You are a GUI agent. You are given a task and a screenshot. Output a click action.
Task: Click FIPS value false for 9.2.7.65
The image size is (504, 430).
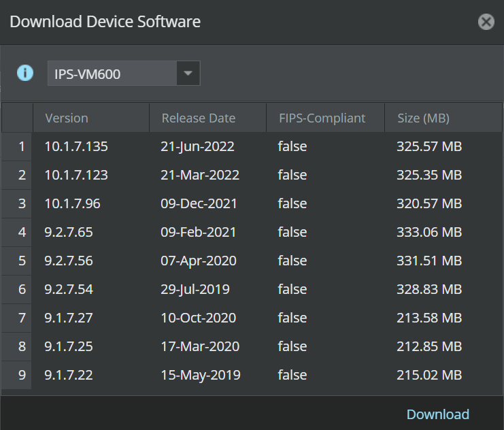pos(292,232)
